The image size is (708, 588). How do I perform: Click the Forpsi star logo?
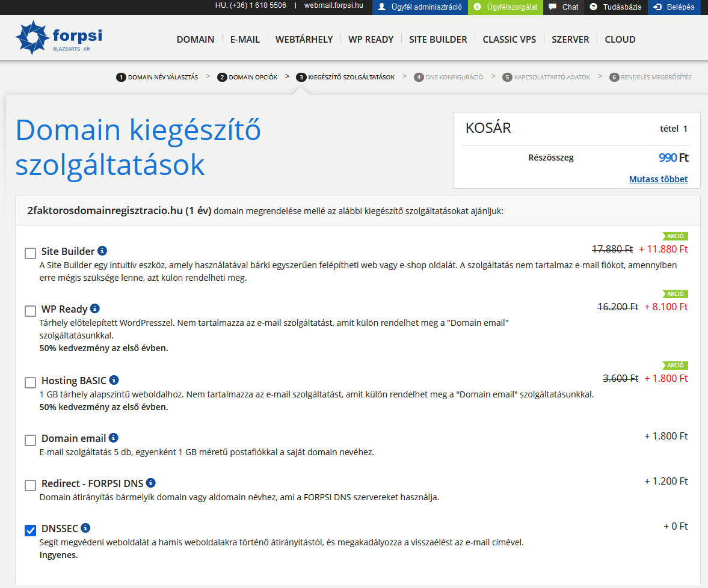(32, 37)
